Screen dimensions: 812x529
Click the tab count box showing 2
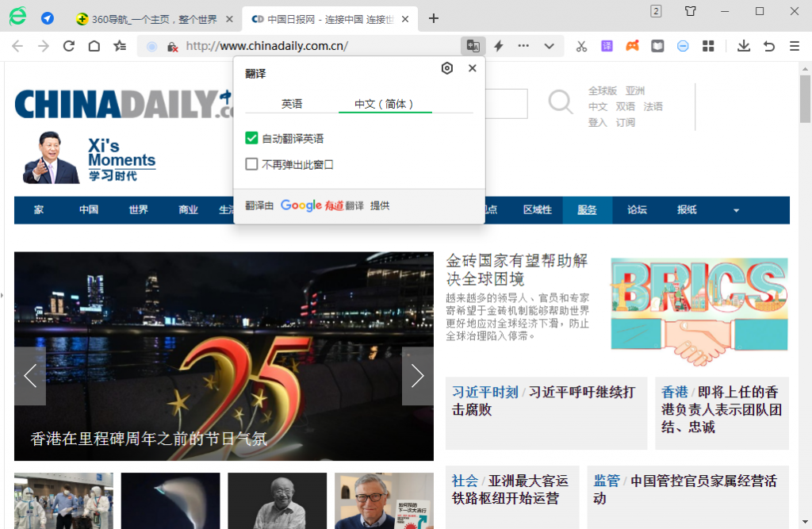coord(656,11)
